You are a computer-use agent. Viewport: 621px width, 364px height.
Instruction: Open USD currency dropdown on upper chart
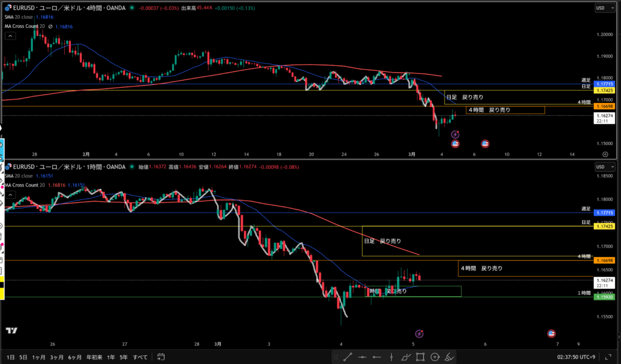coord(604,8)
